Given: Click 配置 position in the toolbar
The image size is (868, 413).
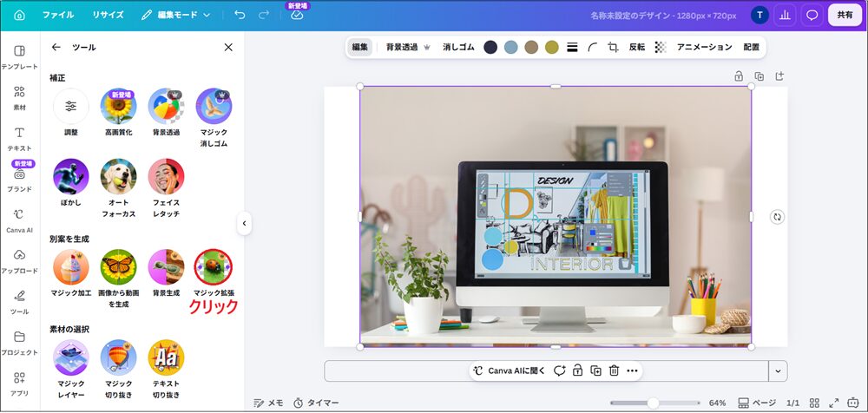Looking at the screenshot, I should (751, 48).
